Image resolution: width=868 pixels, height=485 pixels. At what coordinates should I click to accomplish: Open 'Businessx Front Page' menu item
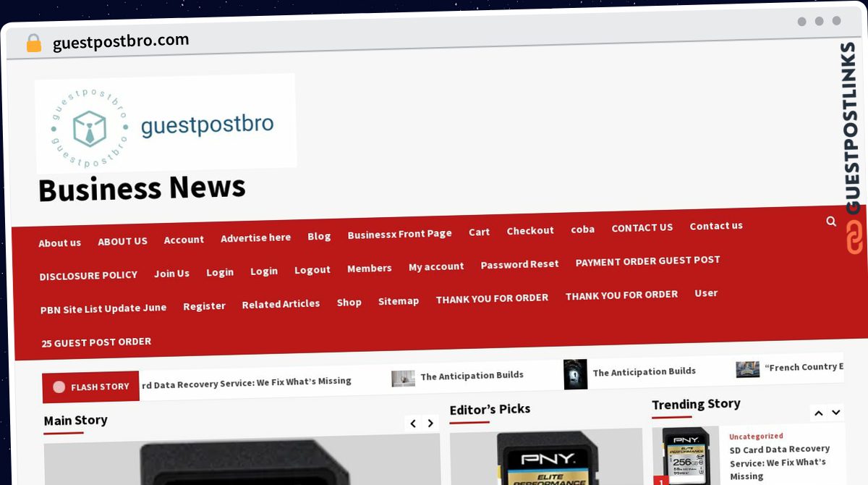tap(399, 234)
